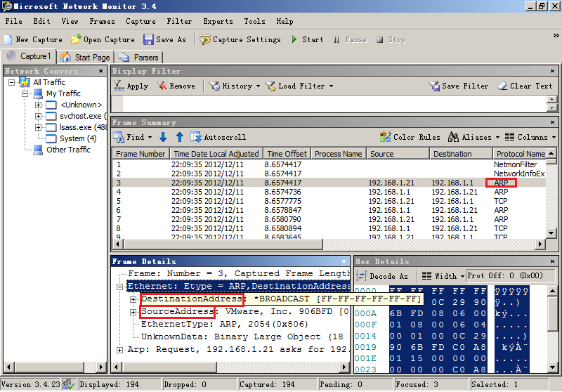
Task: Remove the display filter
Action: (176, 86)
